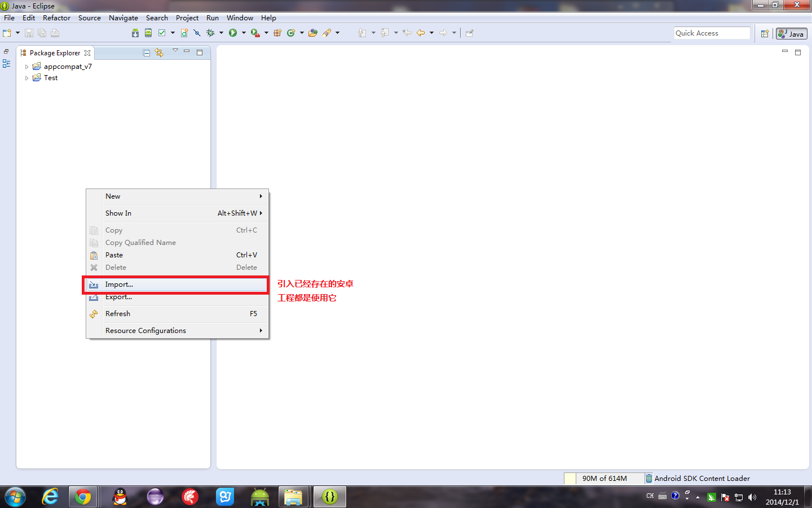Open the Android Virtual Device Manager icon
Image resolution: width=812 pixels, height=508 pixels.
click(x=148, y=33)
